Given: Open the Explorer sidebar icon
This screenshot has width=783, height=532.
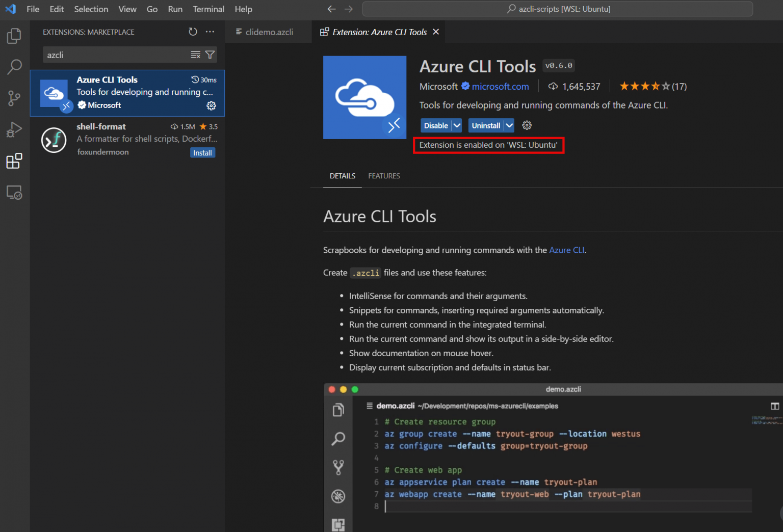Looking at the screenshot, I should pos(14,36).
